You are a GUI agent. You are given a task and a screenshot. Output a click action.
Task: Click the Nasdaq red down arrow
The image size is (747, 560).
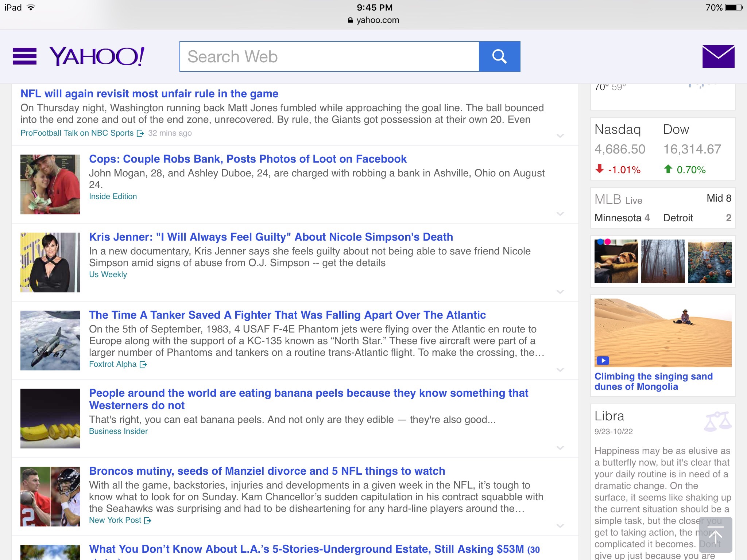[x=599, y=168]
